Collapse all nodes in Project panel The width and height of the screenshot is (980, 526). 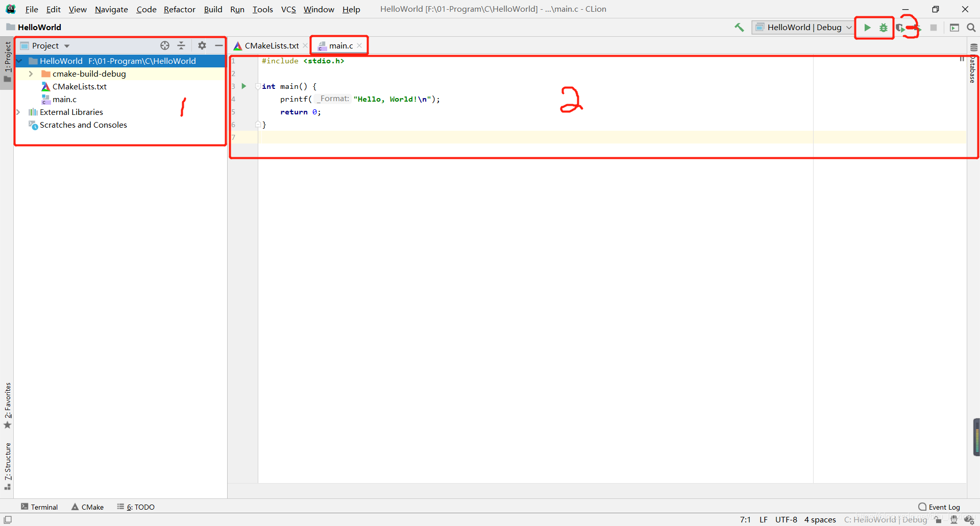[x=181, y=45]
